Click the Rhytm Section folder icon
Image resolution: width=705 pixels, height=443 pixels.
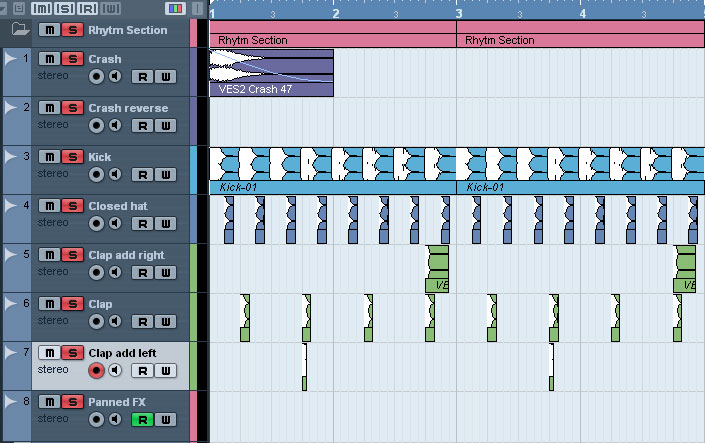click(x=18, y=30)
